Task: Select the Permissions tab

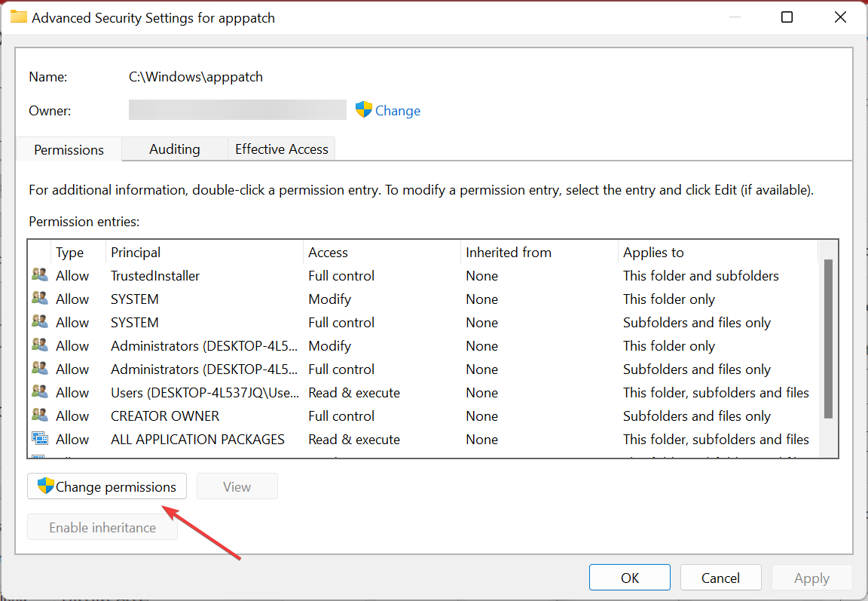Action: [x=69, y=149]
